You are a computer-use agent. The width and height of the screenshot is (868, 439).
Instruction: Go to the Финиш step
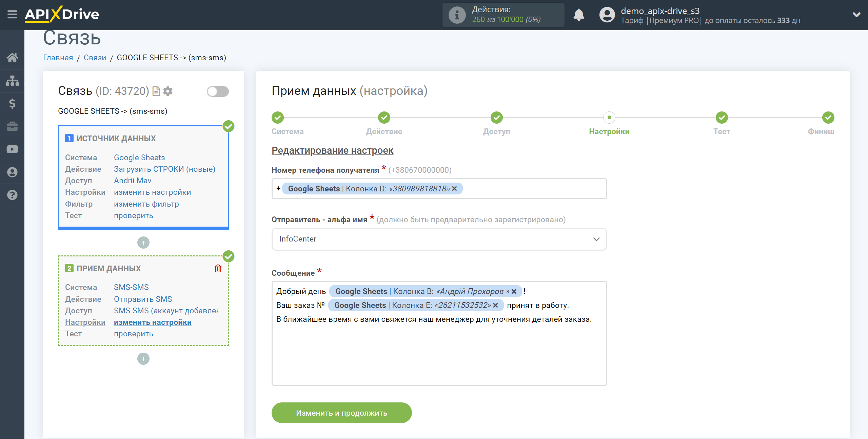point(828,118)
